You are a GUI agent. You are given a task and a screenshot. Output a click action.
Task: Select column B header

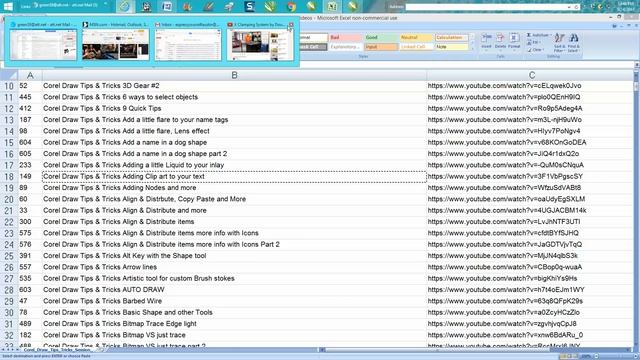(234, 75)
